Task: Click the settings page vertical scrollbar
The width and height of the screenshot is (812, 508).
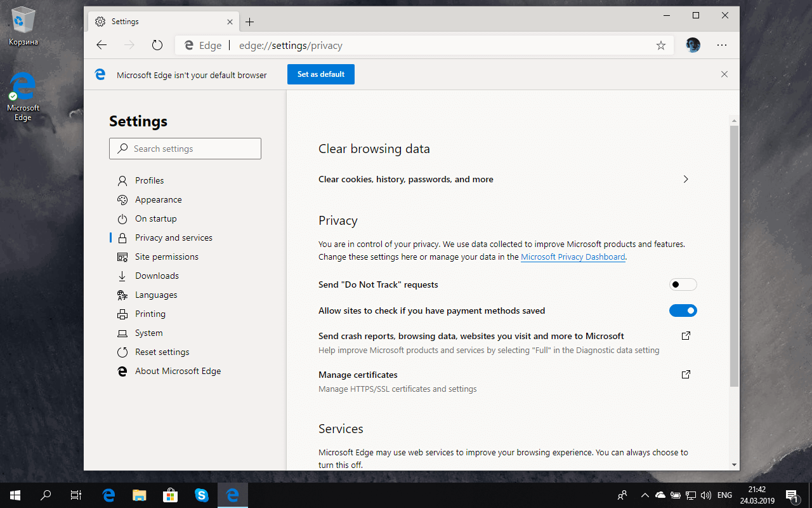Action: [734, 256]
